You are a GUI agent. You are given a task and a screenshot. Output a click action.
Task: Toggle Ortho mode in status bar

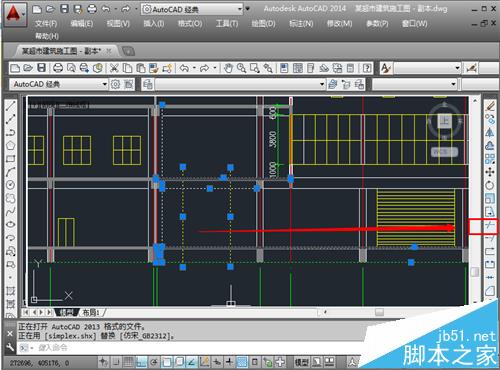pos(141,361)
